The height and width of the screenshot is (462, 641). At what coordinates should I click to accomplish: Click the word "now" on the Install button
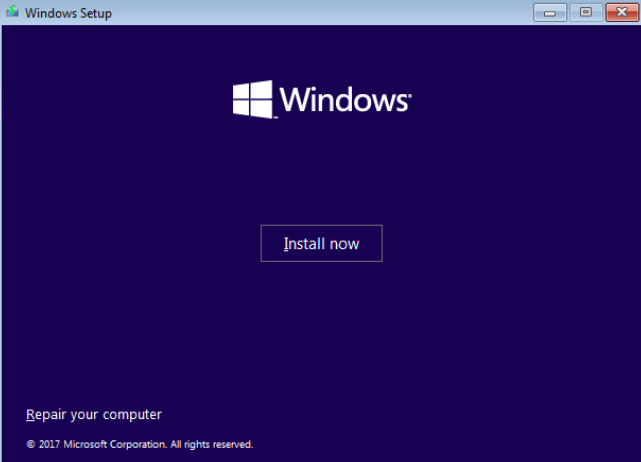[341, 244]
